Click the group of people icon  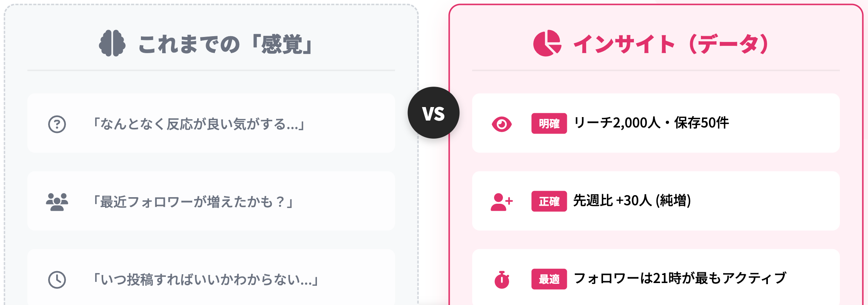57,202
